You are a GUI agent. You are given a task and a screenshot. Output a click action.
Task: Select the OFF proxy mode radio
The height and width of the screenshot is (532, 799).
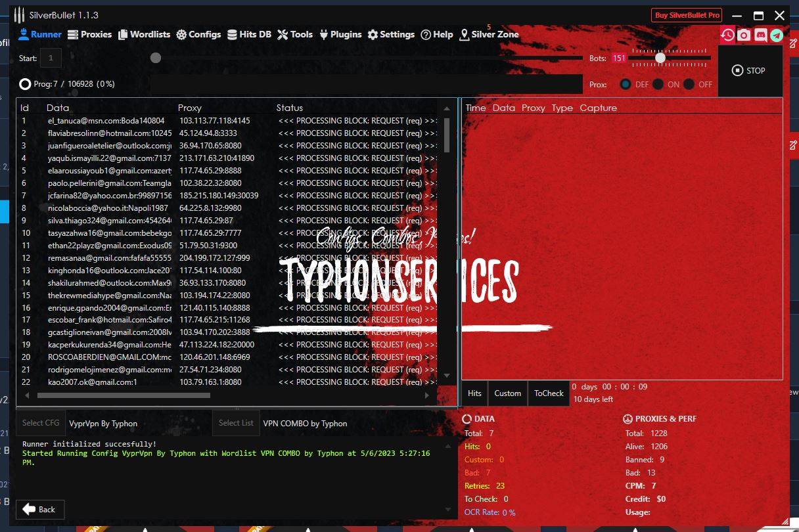point(689,84)
